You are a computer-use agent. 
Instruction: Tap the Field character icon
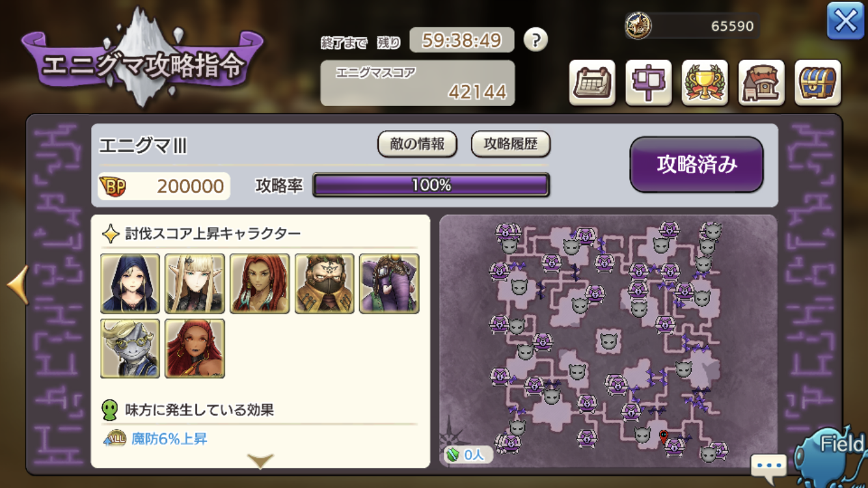click(x=833, y=455)
